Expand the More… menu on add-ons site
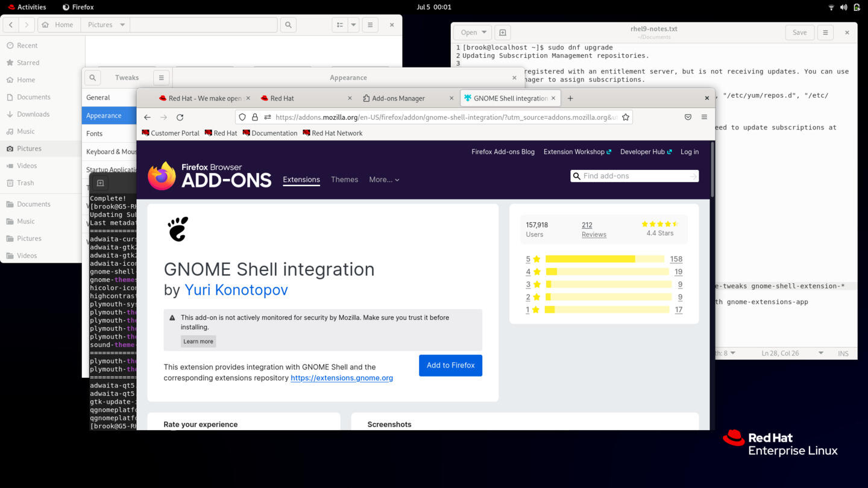The width and height of the screenshot is (868, 488). (x=384, y=180)
